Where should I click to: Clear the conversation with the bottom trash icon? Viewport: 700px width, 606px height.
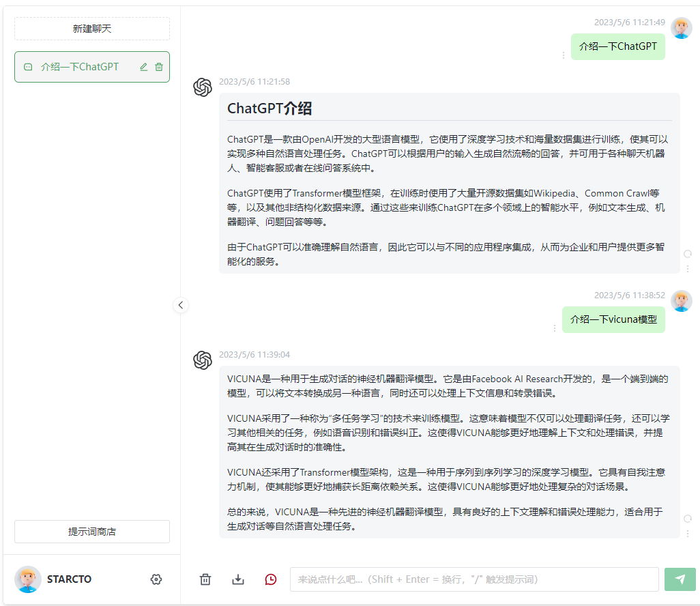pos(205,579)
